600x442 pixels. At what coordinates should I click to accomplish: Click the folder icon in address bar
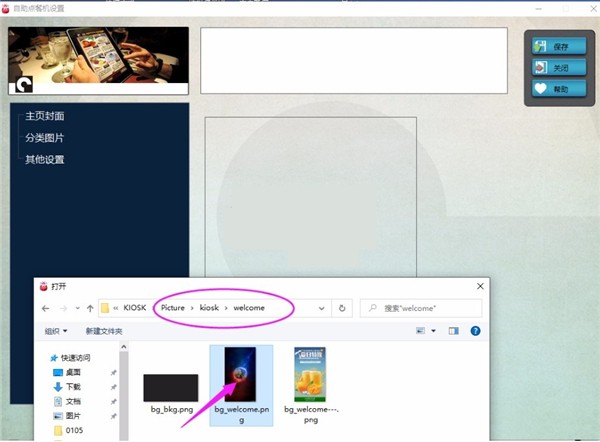point(105,308)
